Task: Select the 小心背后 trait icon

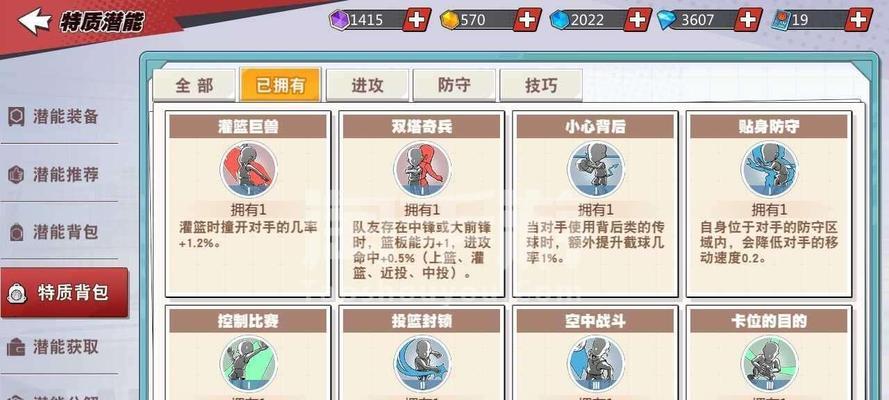Action: 595,169
